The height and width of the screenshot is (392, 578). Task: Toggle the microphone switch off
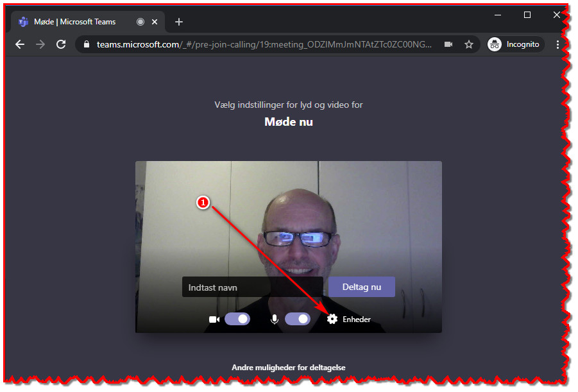[298, 319]
